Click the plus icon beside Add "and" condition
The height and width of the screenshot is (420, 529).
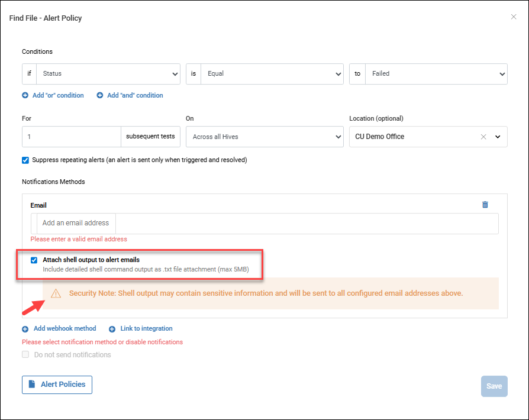pyautogui.click(x=100, y=95)
